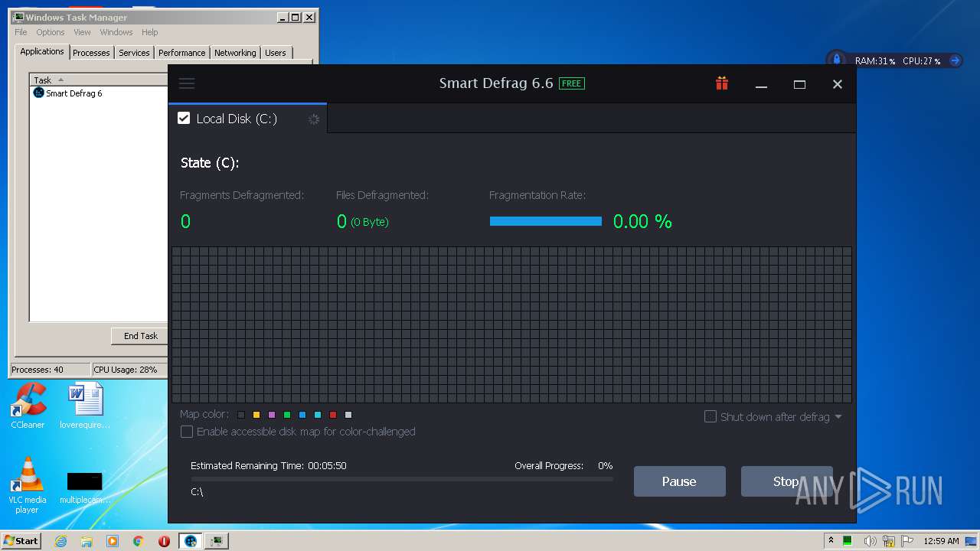Show hidden system tray icons

(x=831, y=541)
